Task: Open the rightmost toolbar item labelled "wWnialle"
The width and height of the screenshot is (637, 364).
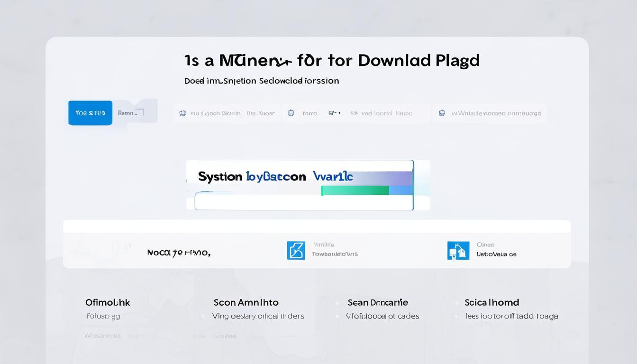Action: 496,113
